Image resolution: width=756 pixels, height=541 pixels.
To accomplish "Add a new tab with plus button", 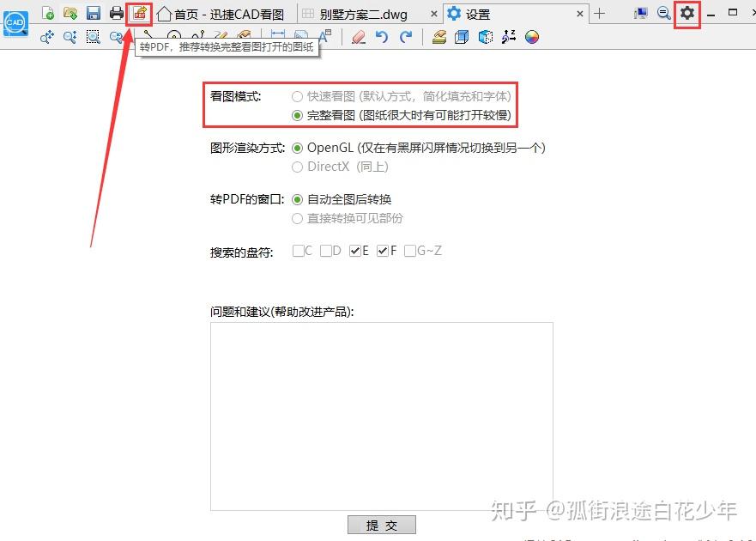I will pyautogui.click(x=599, y=14).
